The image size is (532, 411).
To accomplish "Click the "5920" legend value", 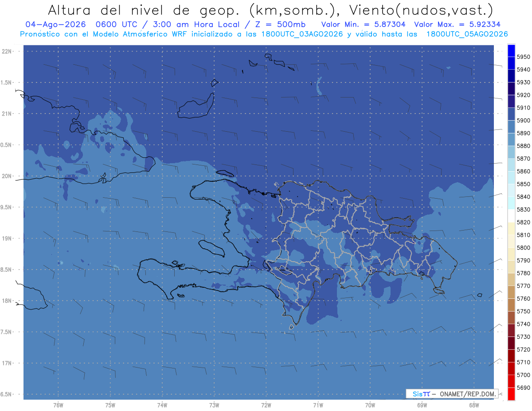I will point(523,95).
